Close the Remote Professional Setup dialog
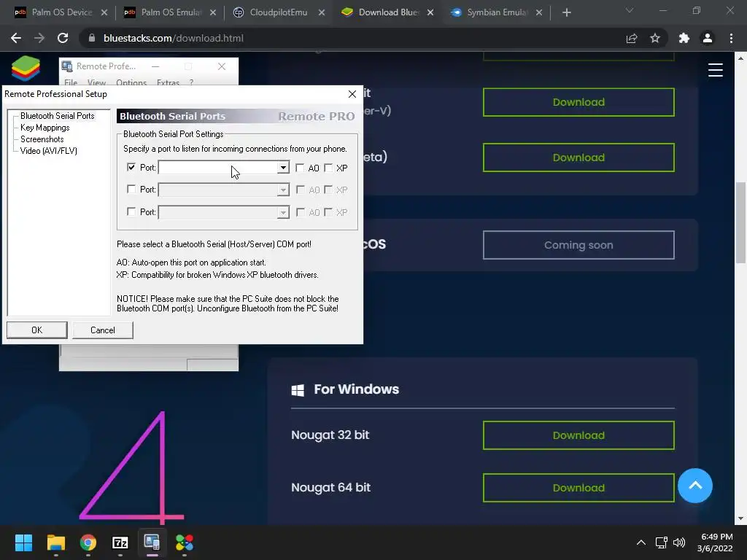The image size is (747, 560). [352, 94]
